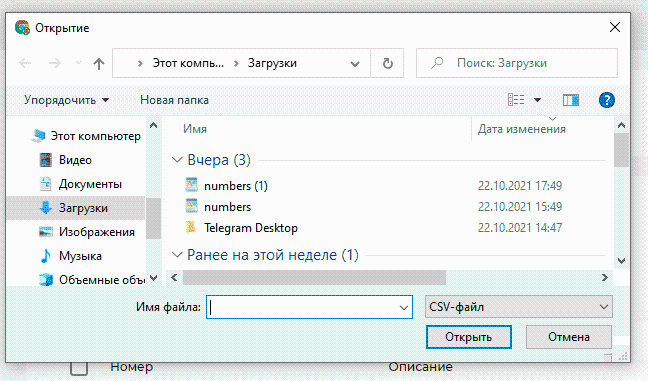Open the Изображения folder in sidebar
The height and width of the screenshot is (381, 648).
coord(97,232)
